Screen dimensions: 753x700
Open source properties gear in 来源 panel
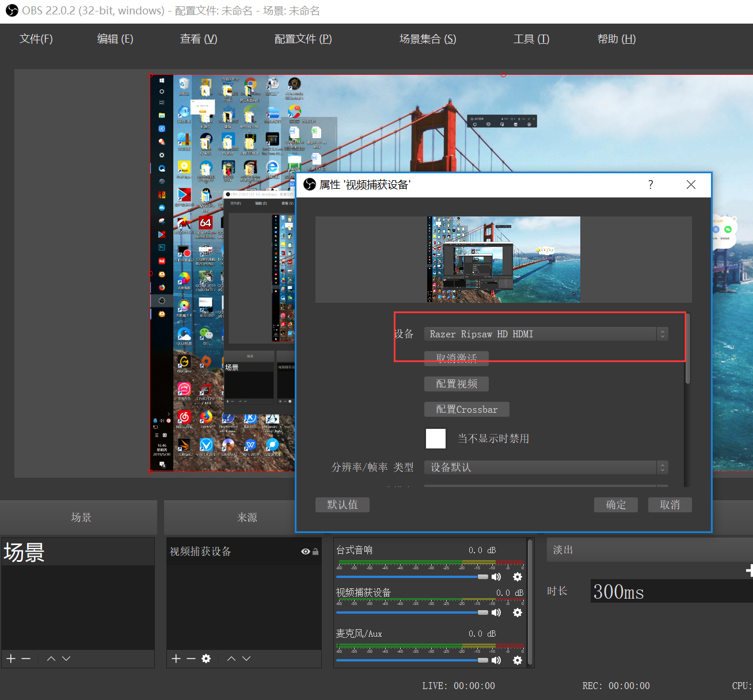(x=206, y=659)
